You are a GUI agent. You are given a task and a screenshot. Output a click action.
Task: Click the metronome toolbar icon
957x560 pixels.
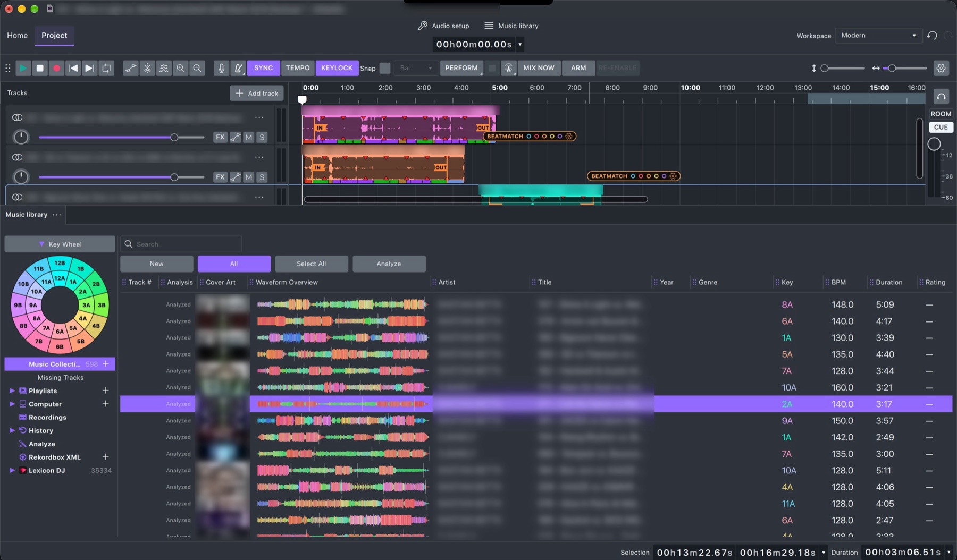[238, 68]
